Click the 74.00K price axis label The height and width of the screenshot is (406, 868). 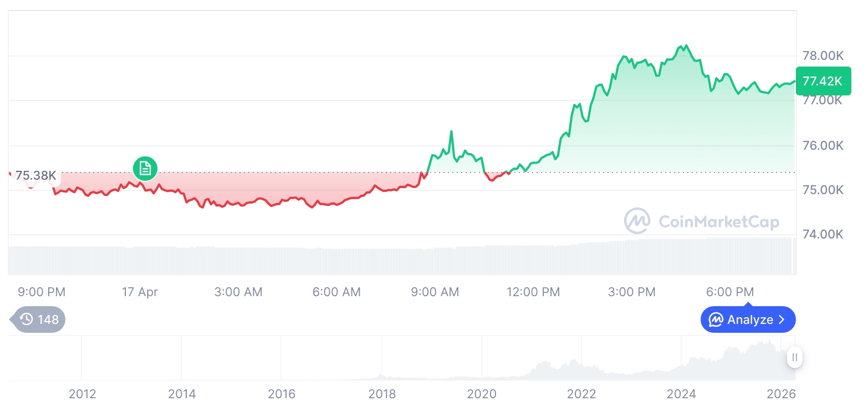point(823,235)
